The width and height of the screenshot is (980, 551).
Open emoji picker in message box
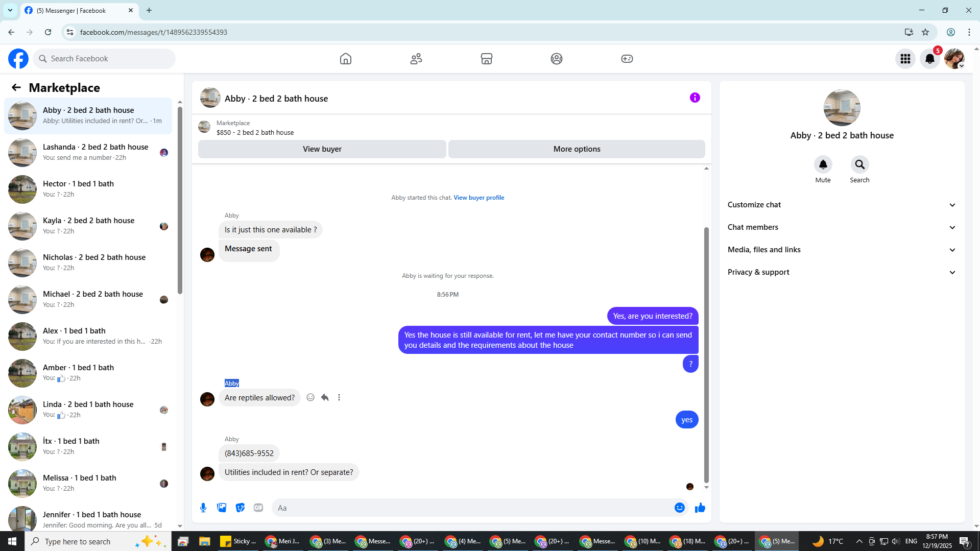click(680, 508)
